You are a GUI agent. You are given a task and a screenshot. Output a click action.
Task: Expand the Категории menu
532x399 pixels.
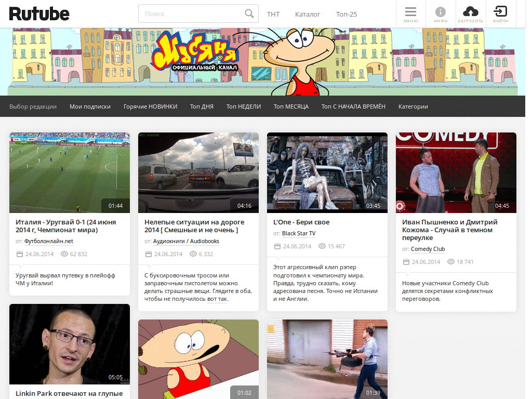coord(413,106)
